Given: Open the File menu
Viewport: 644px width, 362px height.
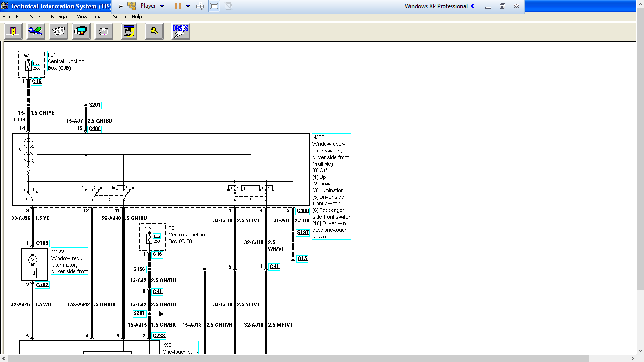Looking at the screenshot, I should 6,17.
